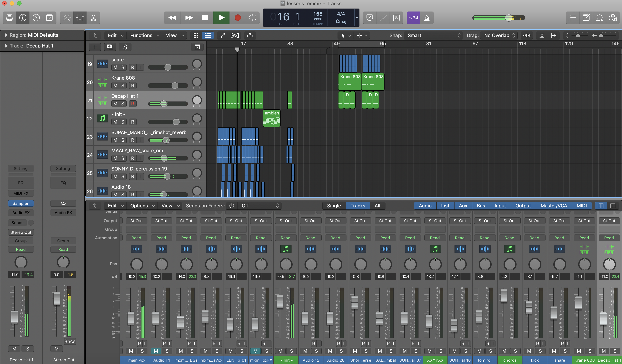622x364 pixels.
Task: Open the media Browsers button
Action: click(613, 17)
